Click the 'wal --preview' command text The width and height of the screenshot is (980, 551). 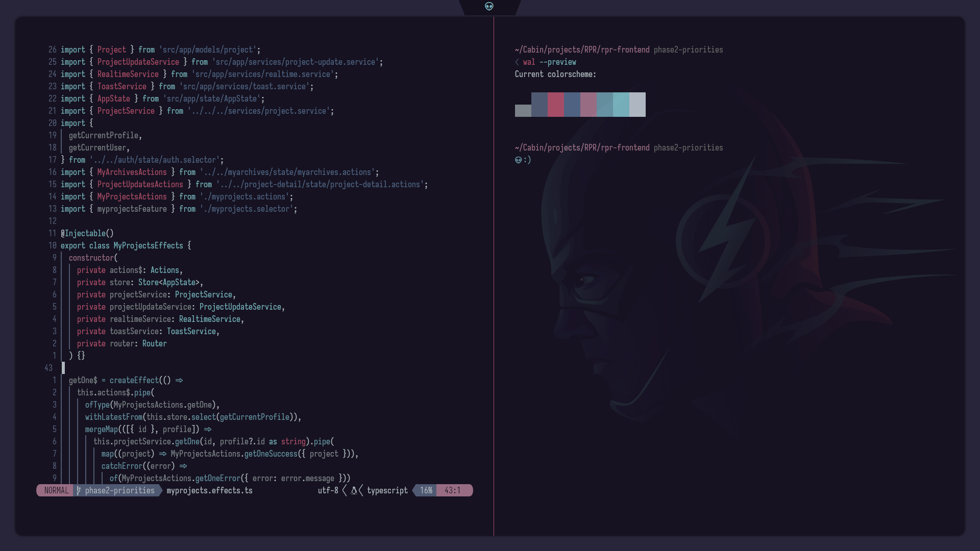(549, 62)
